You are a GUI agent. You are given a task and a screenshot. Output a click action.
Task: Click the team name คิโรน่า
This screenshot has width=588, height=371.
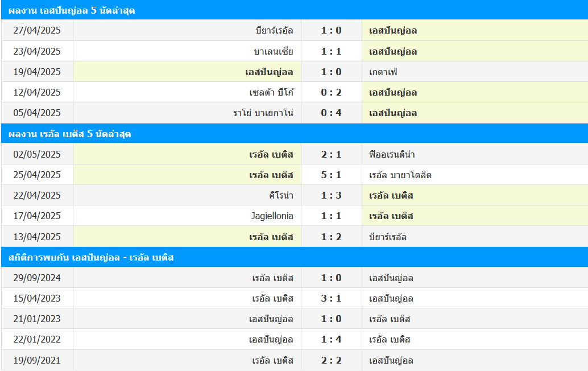(x=281, y=195)
